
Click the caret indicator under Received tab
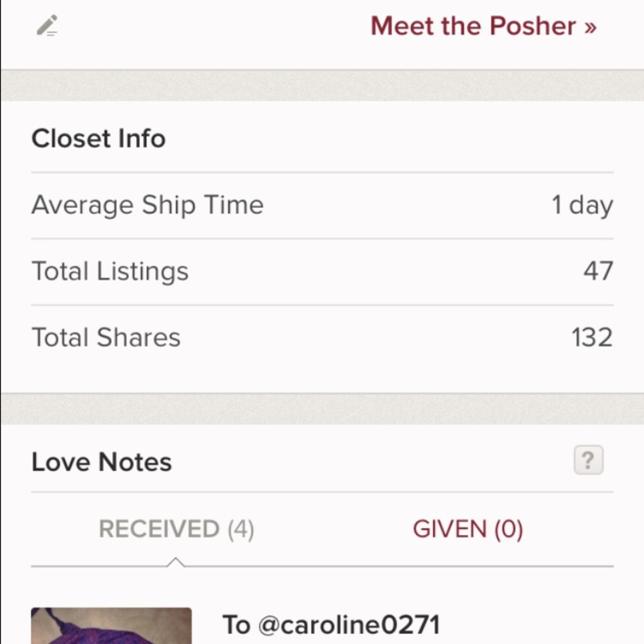[x=175, y=563]
